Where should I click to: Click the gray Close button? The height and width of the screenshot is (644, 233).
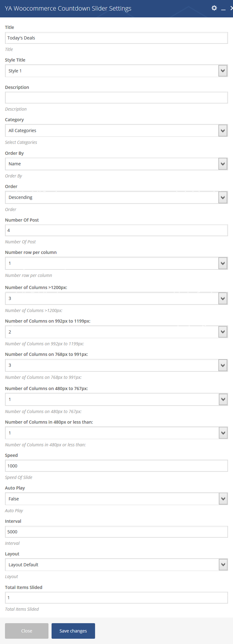pos(27,631)
